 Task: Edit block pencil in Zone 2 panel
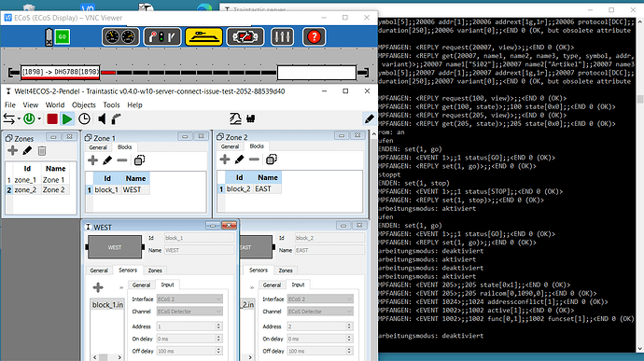click(x=239, y=160)
